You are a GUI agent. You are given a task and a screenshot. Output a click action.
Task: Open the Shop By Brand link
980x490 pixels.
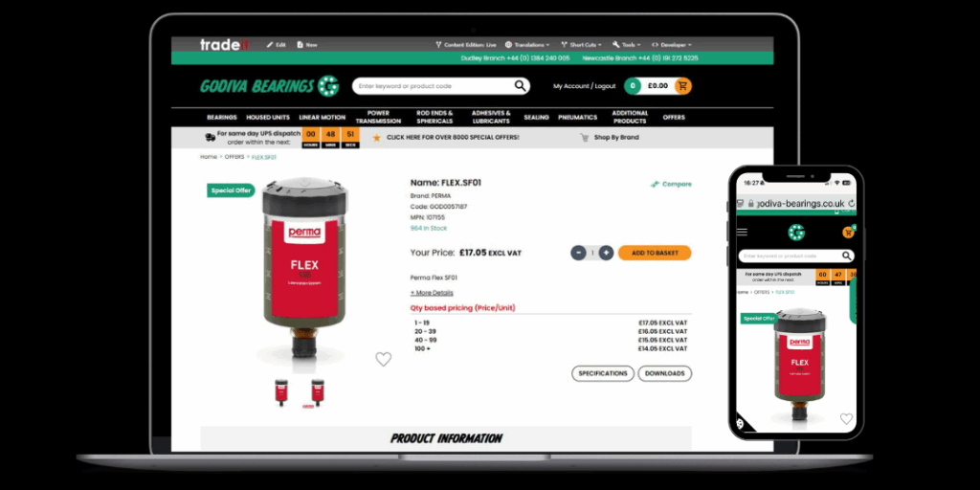point(616,138)
